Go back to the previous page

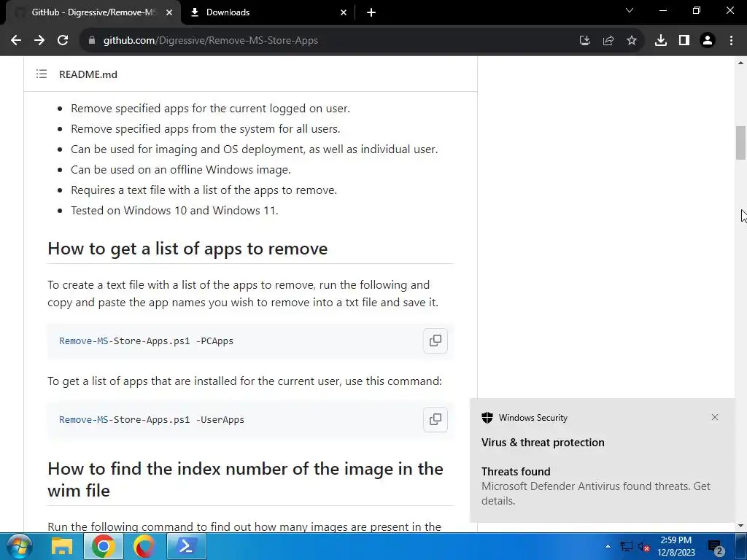click(x=16, y=41)
